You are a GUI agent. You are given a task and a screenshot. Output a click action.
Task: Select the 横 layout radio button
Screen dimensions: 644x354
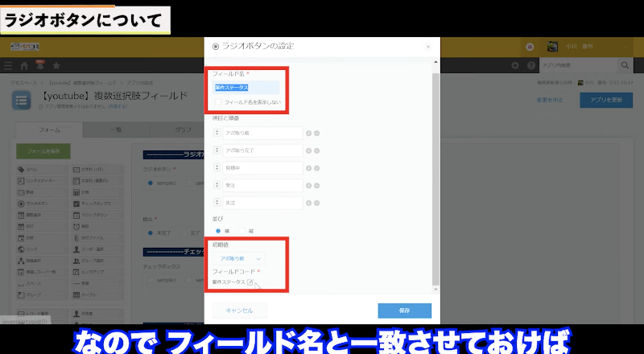coord(217,231)
